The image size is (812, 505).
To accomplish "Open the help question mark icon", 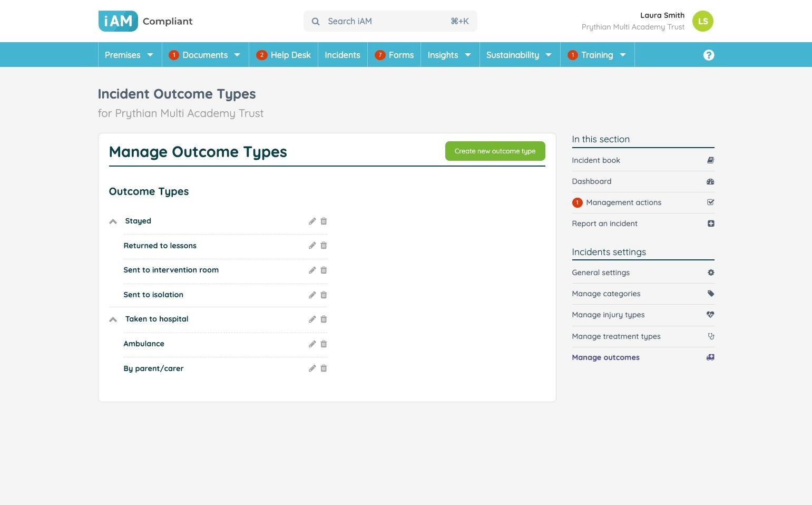I will coord(709,55).
